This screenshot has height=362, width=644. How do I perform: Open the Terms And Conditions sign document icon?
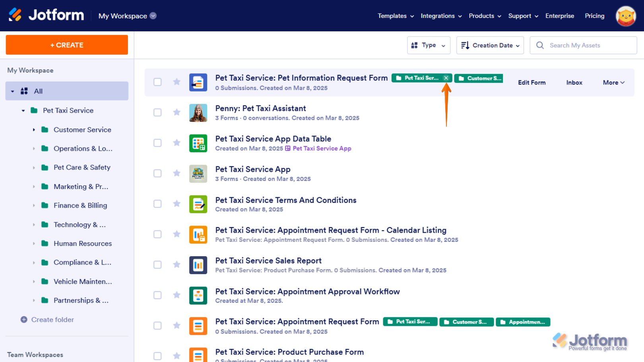(x=198, y=204)
